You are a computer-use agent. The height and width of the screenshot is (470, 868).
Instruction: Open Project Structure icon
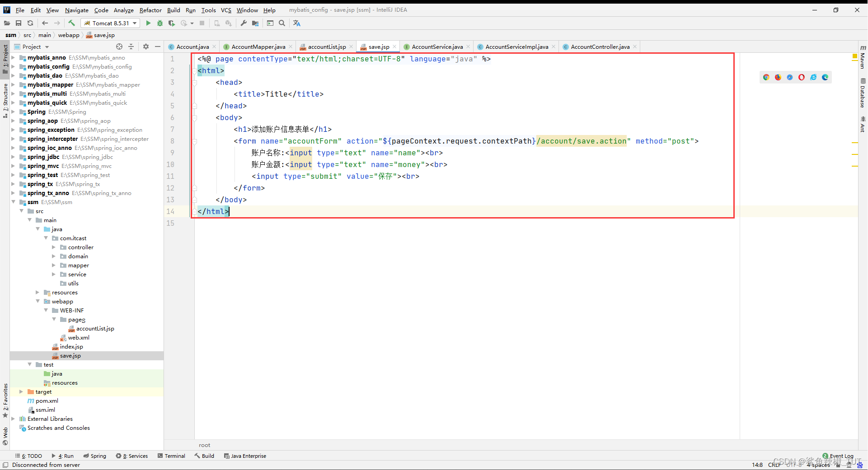[x=255, y=23]
